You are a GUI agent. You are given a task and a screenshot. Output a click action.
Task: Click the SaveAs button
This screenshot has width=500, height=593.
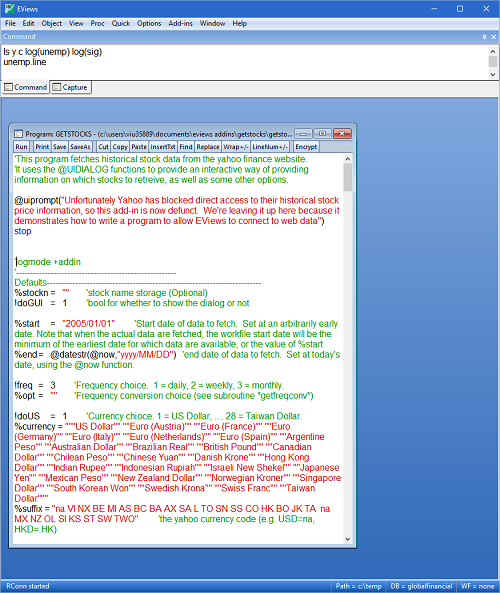(80, 147)
